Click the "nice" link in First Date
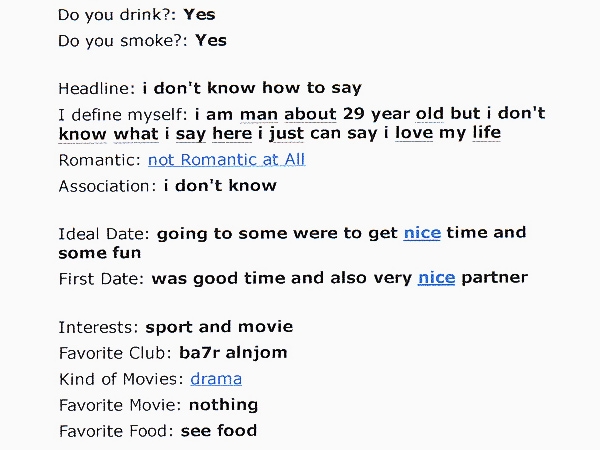 click(x=436, y=277)
